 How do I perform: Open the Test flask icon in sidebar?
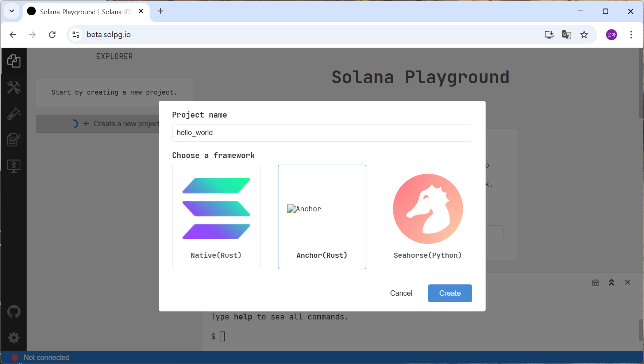(x=14, y=114)
